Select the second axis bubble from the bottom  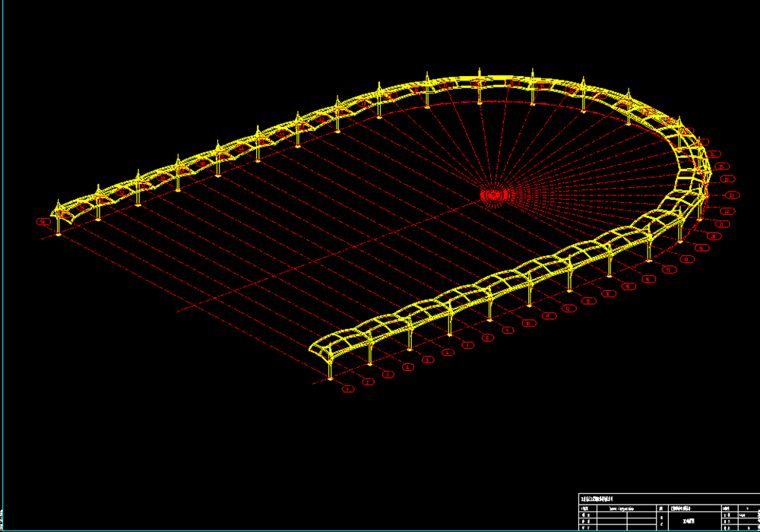368,382
